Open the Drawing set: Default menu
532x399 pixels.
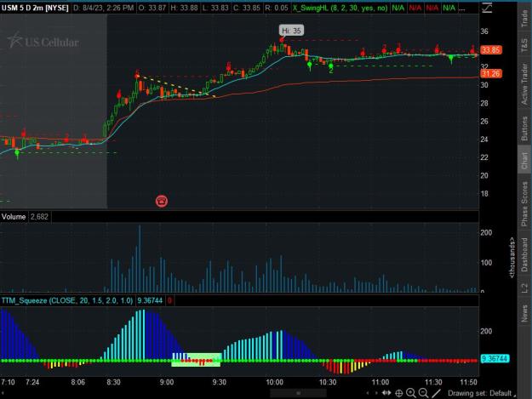[481, 393]
